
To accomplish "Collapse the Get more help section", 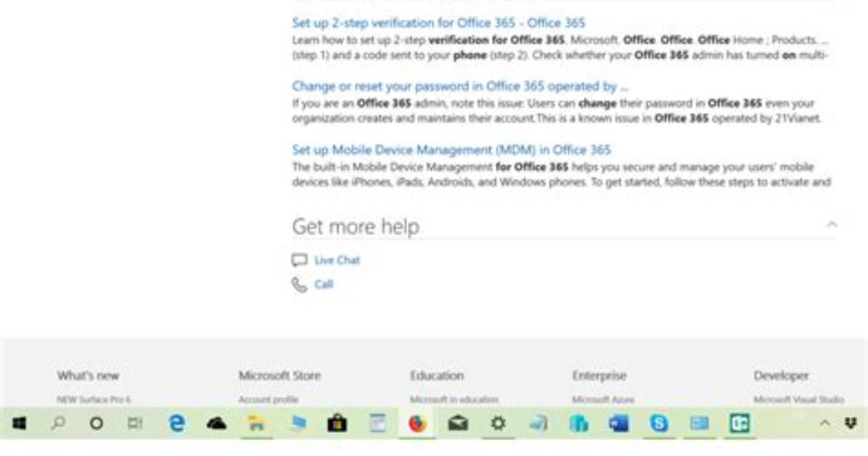I will tap(832, 224).
